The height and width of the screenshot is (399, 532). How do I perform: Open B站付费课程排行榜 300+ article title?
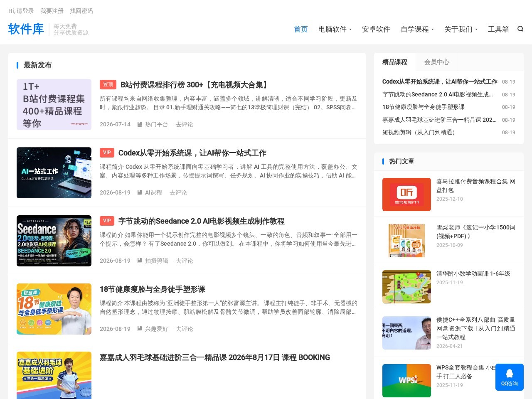pyautogui.click(x=195, y=85)
